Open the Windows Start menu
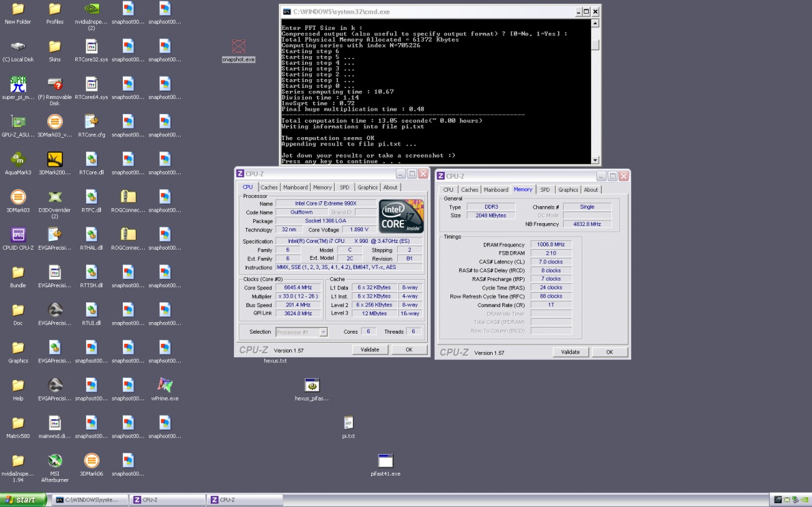The image size is (812, 507). tap(20, 500)
